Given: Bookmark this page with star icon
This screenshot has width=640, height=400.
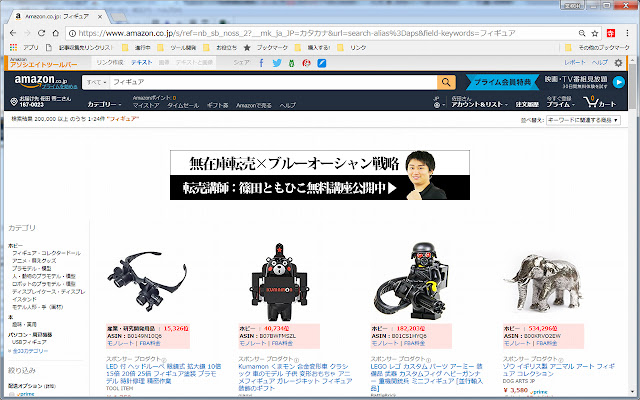Looking at the screenshot, I should [x=595, y=33].
